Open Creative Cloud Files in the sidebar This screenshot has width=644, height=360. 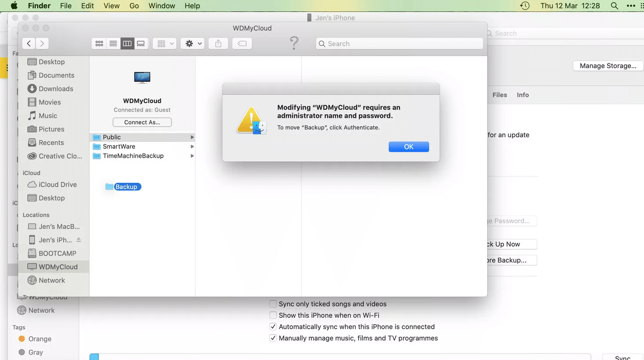pos(55,156)
